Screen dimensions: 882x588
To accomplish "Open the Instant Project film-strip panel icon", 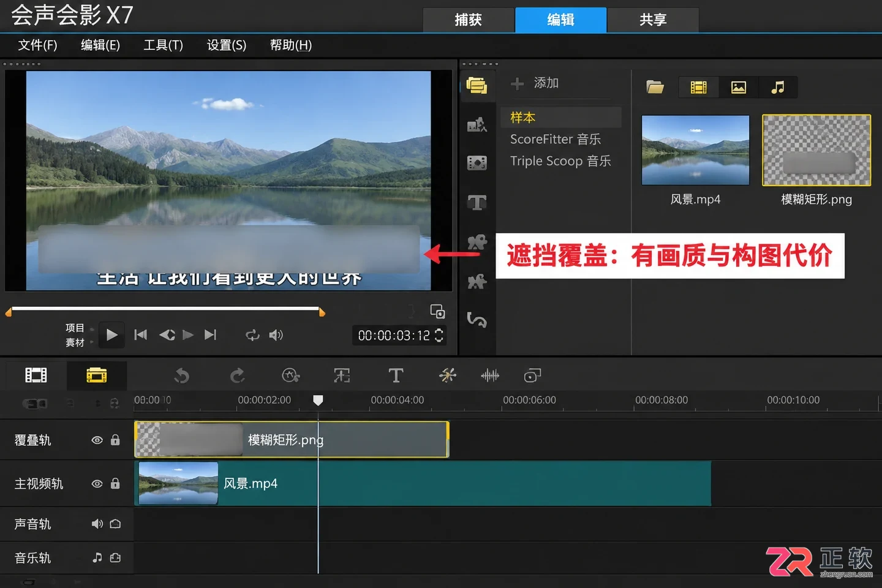I will point(477,162).
